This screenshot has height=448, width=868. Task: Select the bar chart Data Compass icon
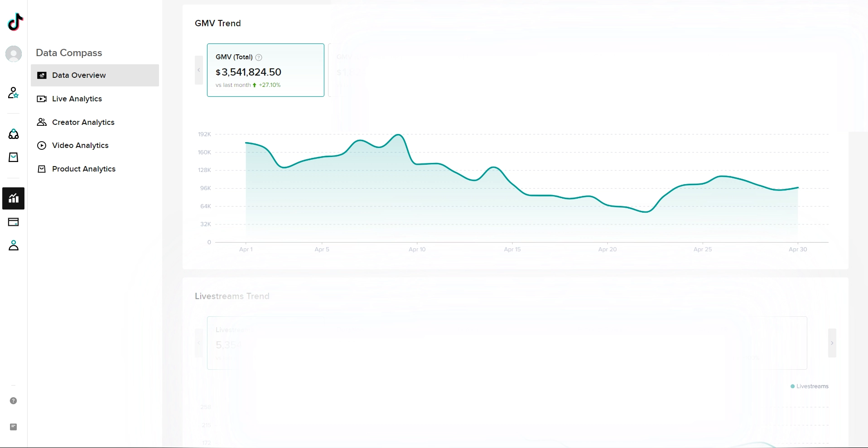pyautogui.click(x=14, y=198)
